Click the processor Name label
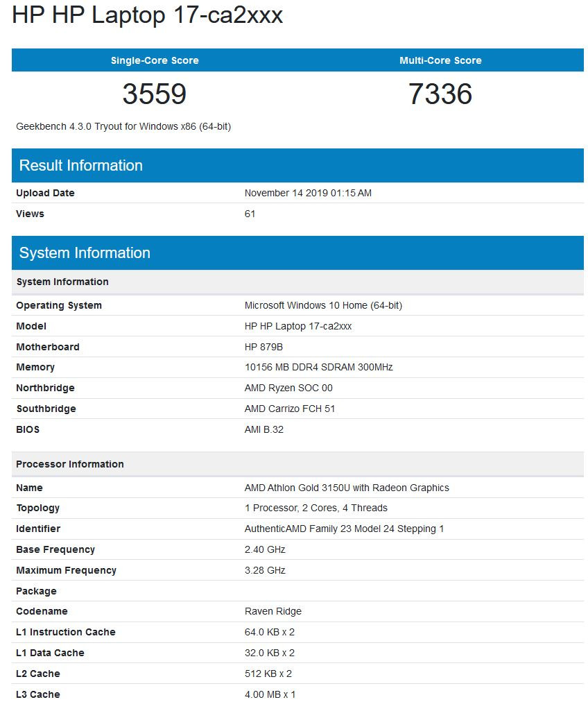This screenshot has width=588, height=711. (29, 488)
